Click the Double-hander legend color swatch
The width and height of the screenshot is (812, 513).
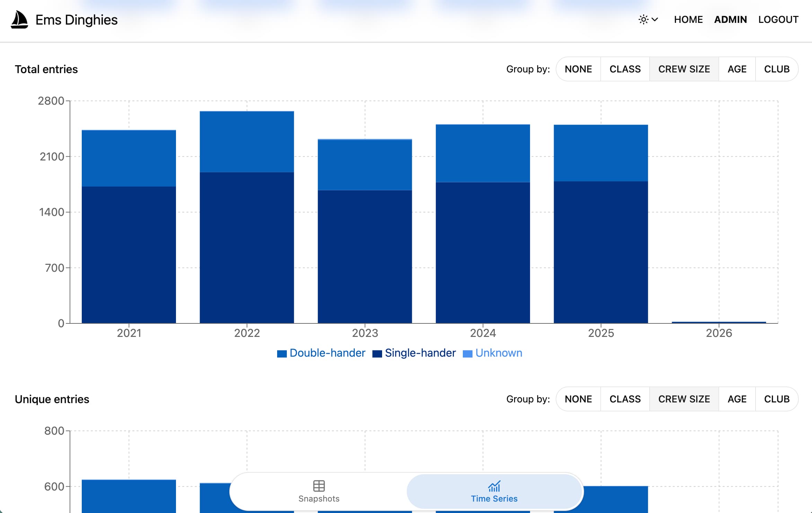click(282, 354)
